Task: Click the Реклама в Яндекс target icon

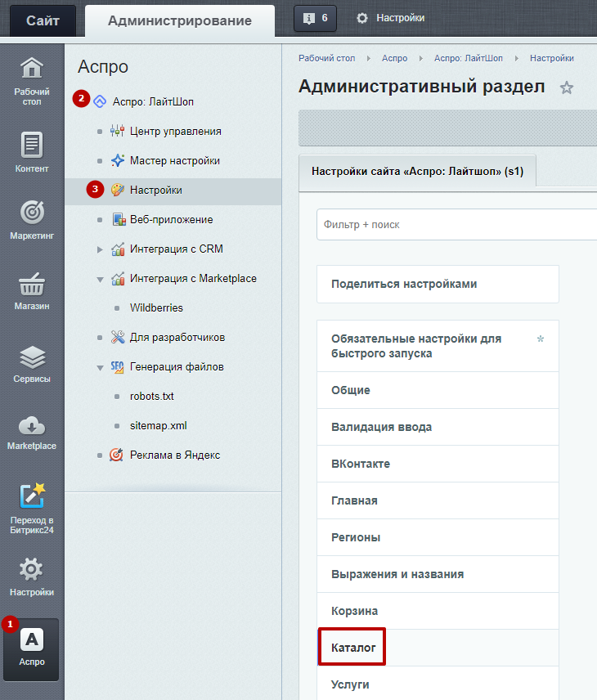Action: (117, 455)
